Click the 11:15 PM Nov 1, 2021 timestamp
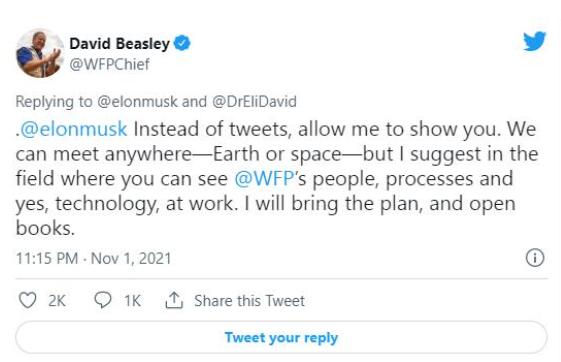Viewport: 561px width, 362px height. pos(94,258)
